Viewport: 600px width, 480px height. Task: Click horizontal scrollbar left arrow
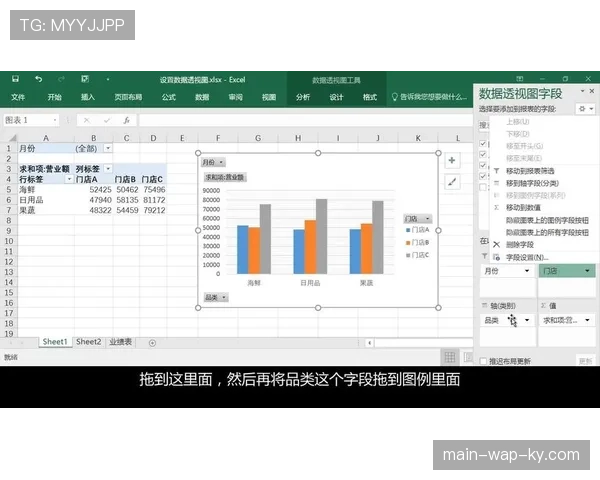369,343
